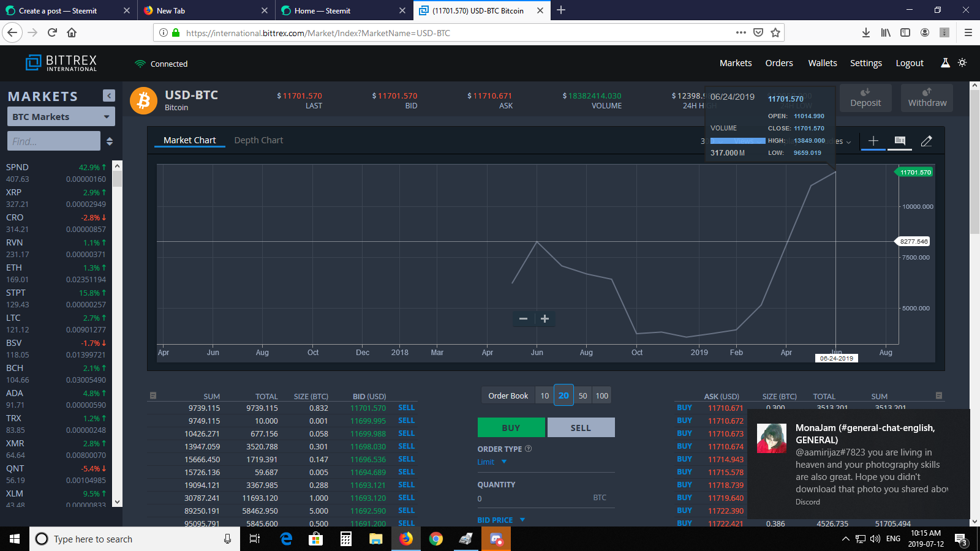Click the market list scroll down arrow

[x=117, y=502]
